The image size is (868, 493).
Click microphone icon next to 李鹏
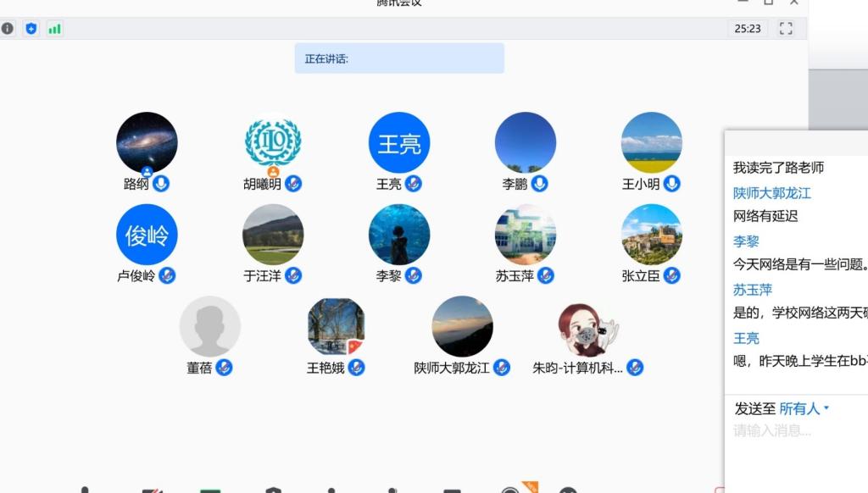tap(539, 184)
